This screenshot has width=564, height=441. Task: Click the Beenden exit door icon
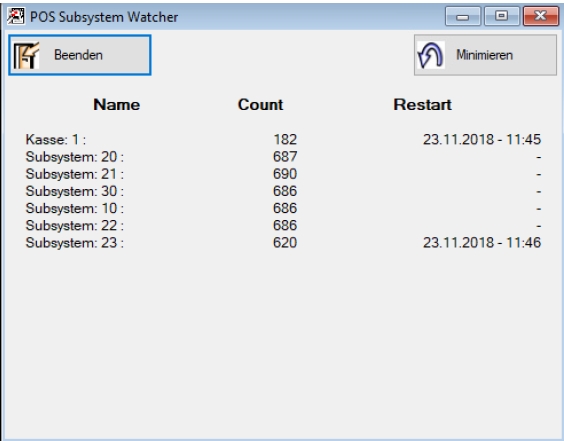[26, 55]
